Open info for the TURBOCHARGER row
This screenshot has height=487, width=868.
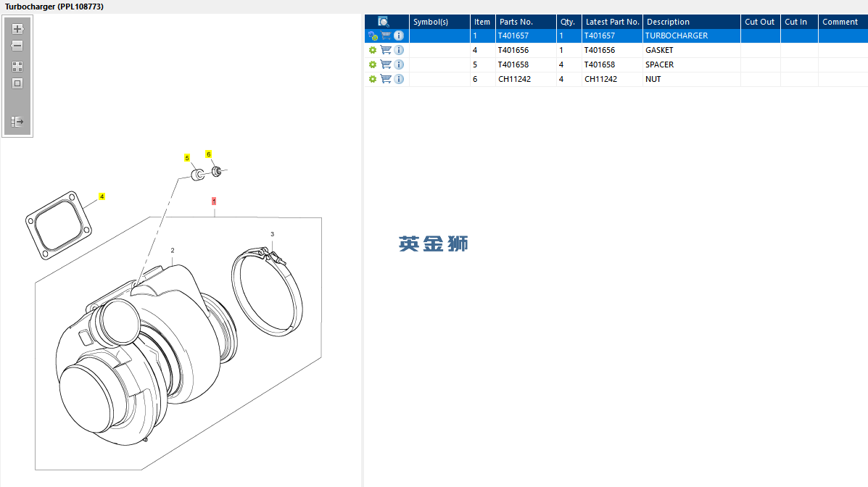[x=399, y=36]
